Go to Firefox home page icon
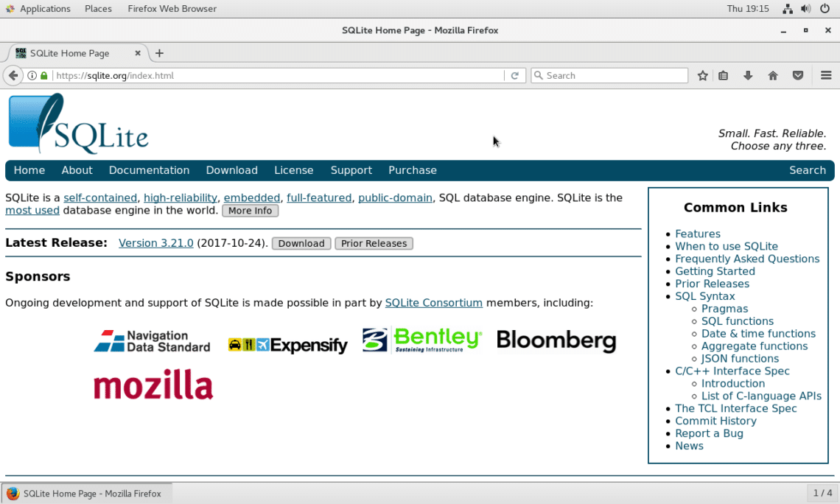Screen dimensions: 840x504 [772, 75]
